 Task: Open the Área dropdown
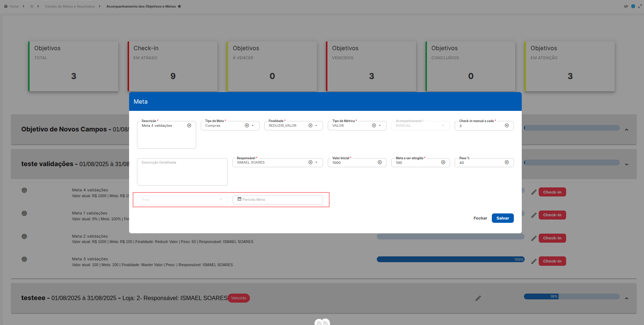[182, 199]
